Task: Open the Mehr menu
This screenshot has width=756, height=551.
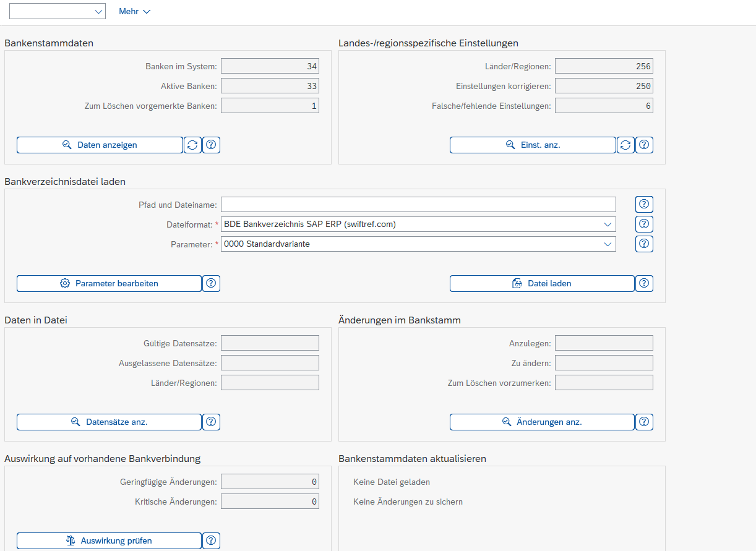Action: click(134, 11)
